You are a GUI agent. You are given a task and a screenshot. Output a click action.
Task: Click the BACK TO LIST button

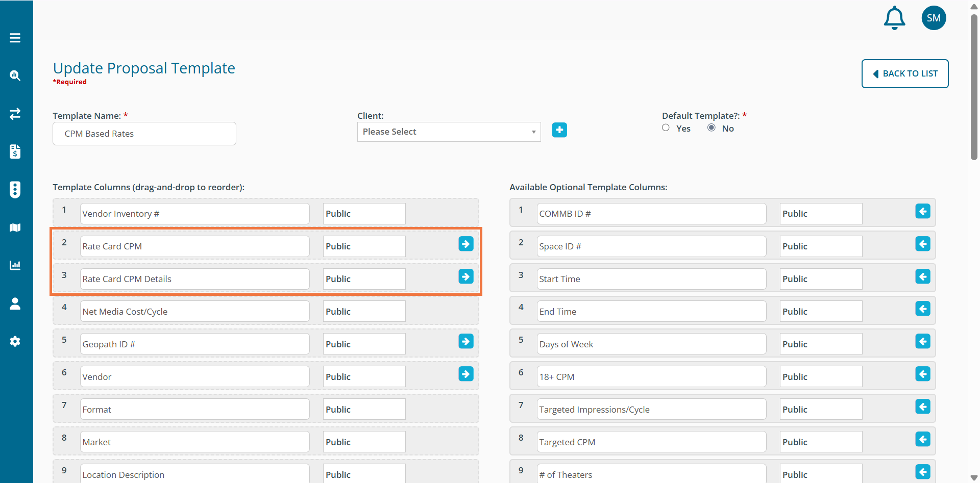(x=904, y=73)
